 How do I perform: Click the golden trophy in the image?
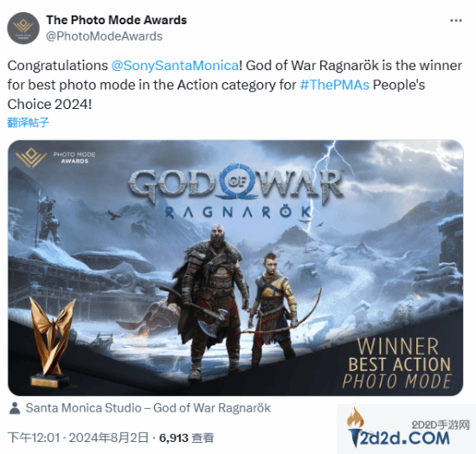52,342
